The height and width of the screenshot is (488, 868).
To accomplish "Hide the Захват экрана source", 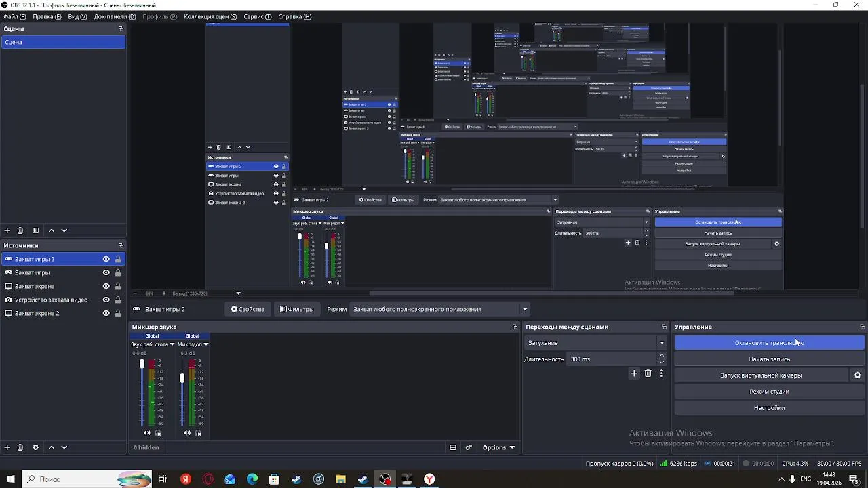I will click(106, 286).
